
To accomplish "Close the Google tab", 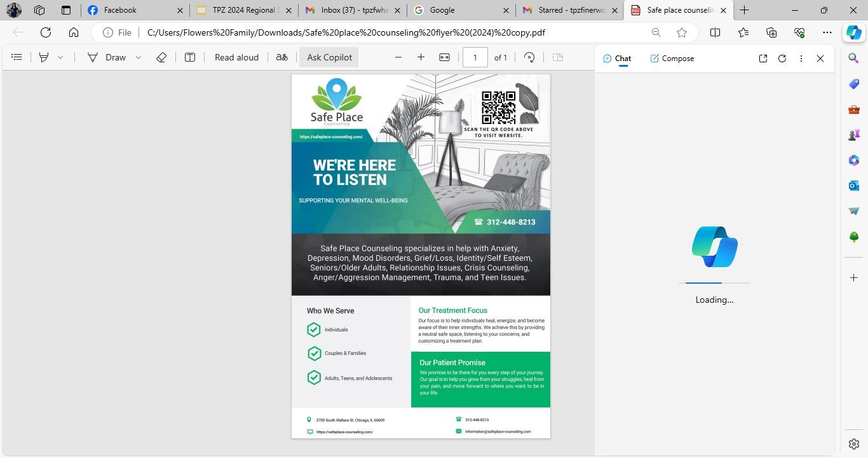I will (506, 10).
